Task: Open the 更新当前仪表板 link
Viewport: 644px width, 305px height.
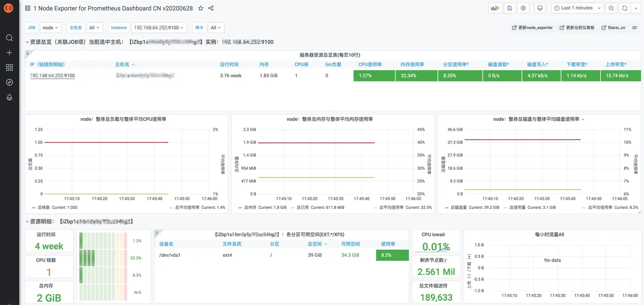Action: point(577,28)
